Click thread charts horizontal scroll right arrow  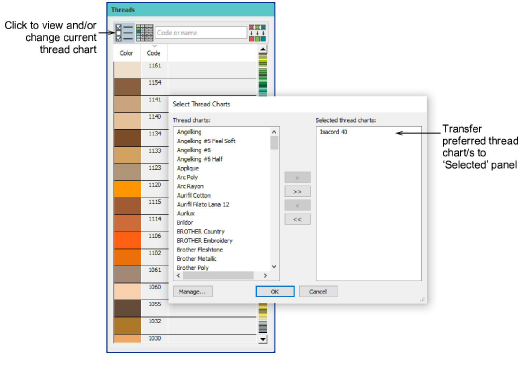coord(265,275)
